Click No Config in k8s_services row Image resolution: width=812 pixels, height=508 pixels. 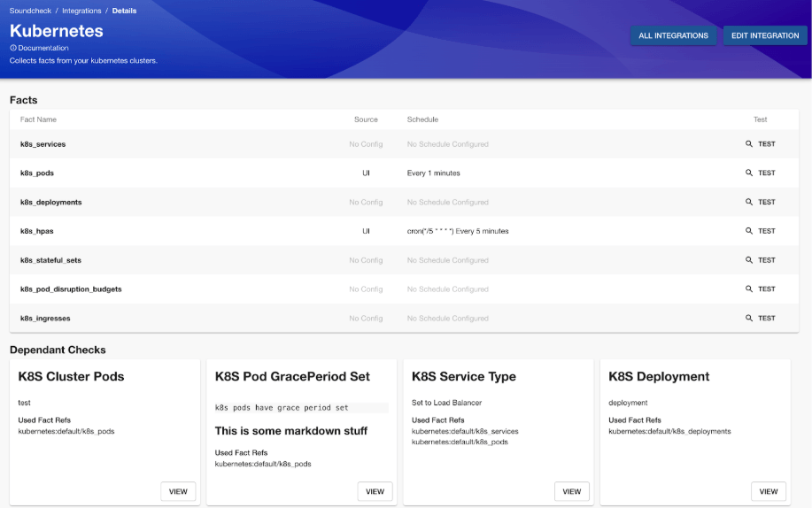point(366,144)
